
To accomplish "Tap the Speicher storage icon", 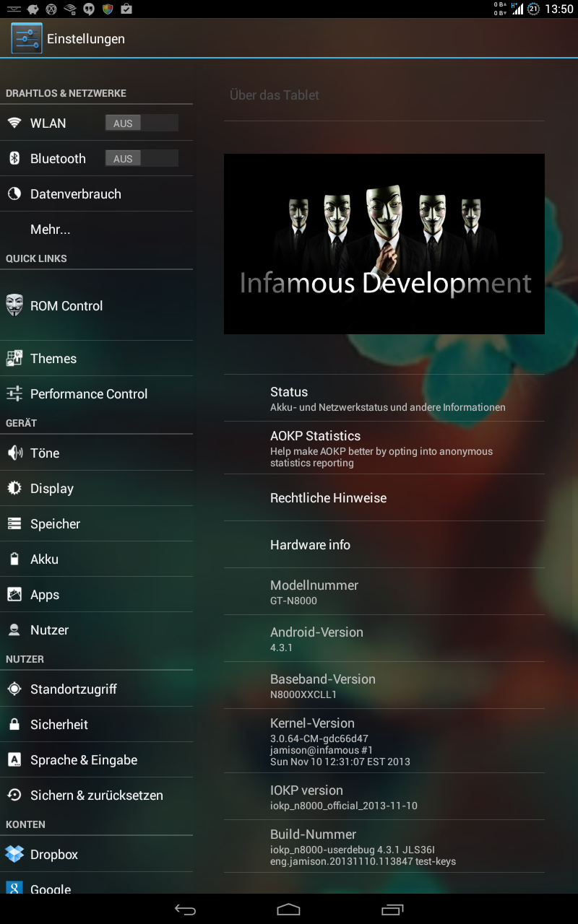I will pos(14,524).
